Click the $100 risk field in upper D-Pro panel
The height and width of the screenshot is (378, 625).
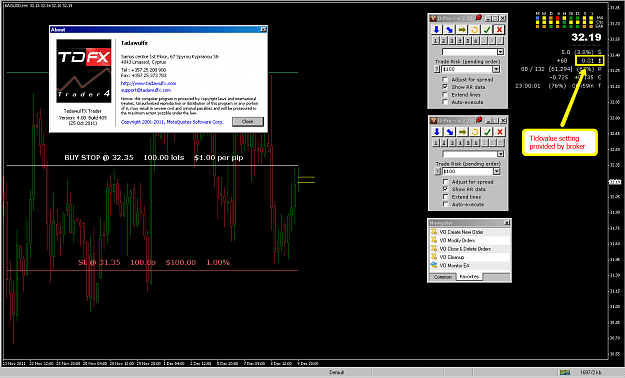[x=467, y=69]
